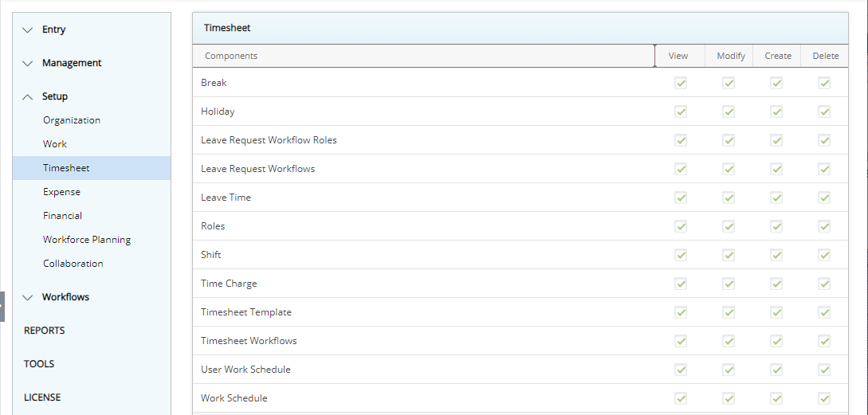Toggle Modify for Leave Request Workflow Roles

[729, 140]
